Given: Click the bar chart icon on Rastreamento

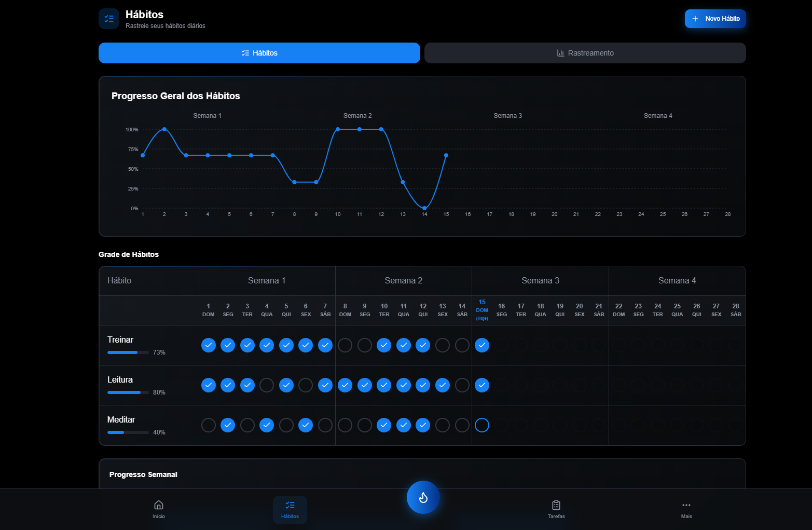Looking at the screenshot, I should (560, 53).
